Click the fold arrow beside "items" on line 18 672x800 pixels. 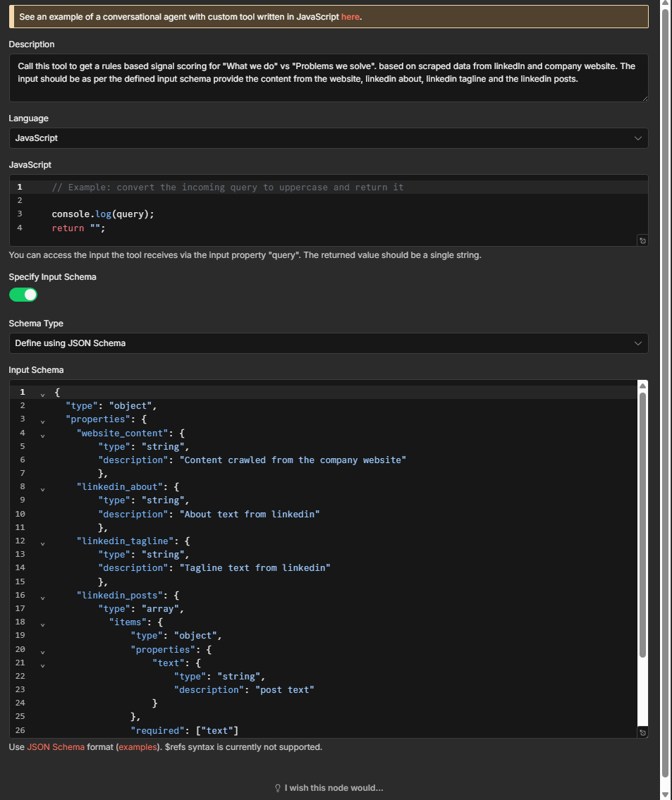pos(42,622)
